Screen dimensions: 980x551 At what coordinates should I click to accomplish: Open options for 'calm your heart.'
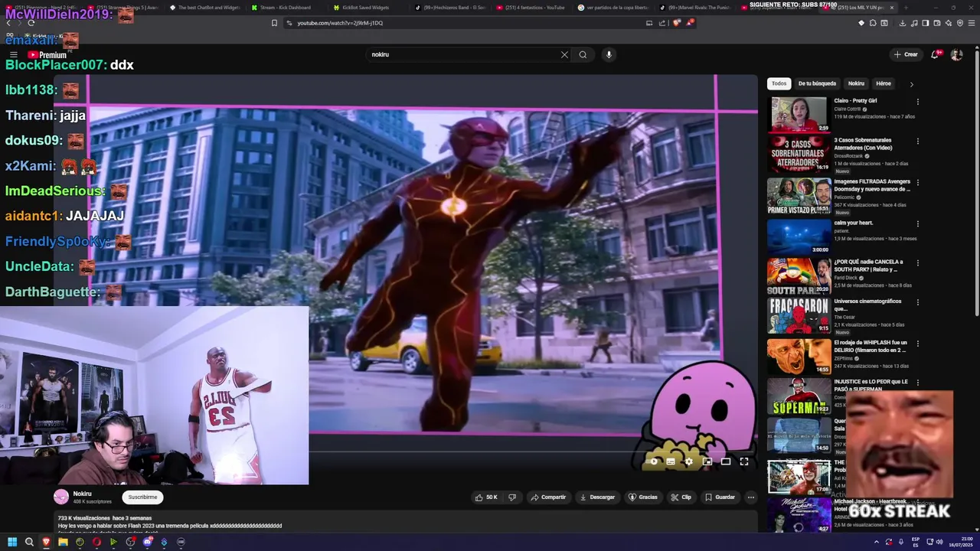click(x=917, y=223)
